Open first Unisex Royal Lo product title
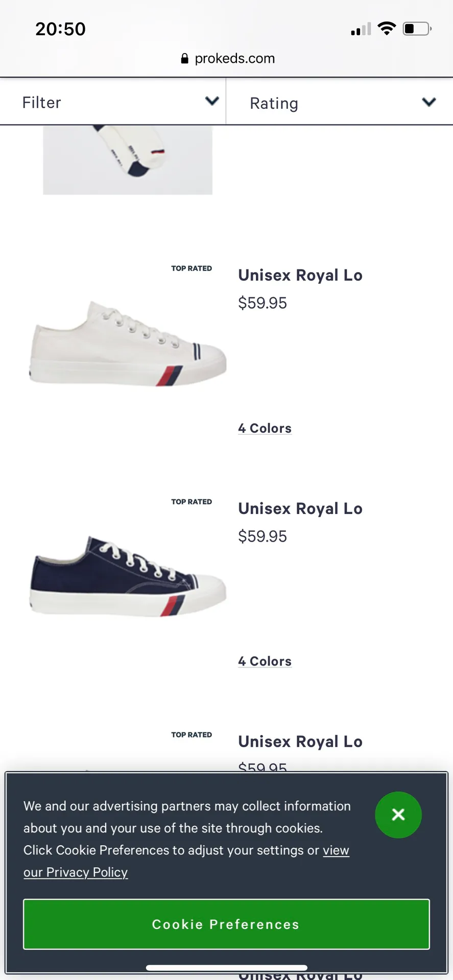Viewport: 453px width, 980px height. click(x=300, y=276)
